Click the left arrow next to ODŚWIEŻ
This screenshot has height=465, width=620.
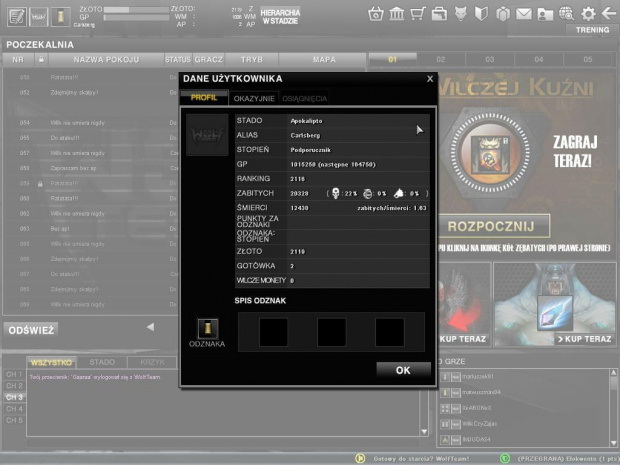coord(150,327)
